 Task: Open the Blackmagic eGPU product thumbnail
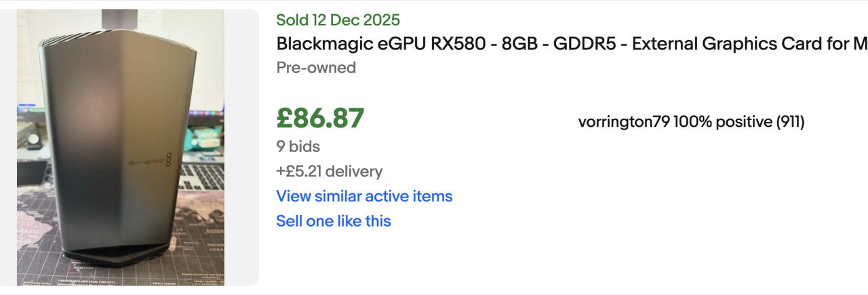[120, 147]
